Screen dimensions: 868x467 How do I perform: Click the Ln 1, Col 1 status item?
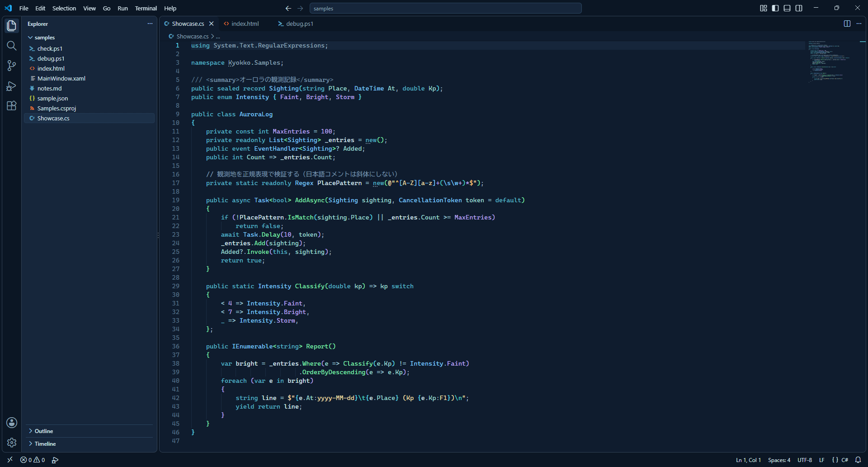[x=748, y=460]
